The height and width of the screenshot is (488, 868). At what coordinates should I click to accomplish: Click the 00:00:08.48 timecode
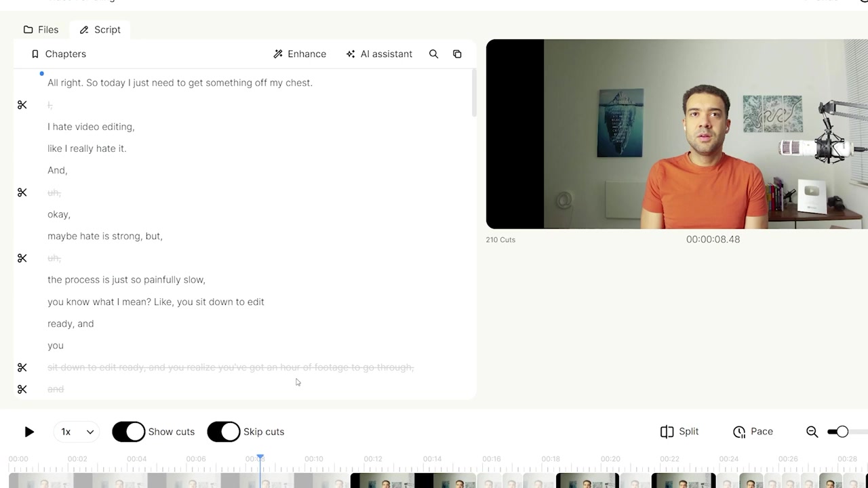[713, 239]
